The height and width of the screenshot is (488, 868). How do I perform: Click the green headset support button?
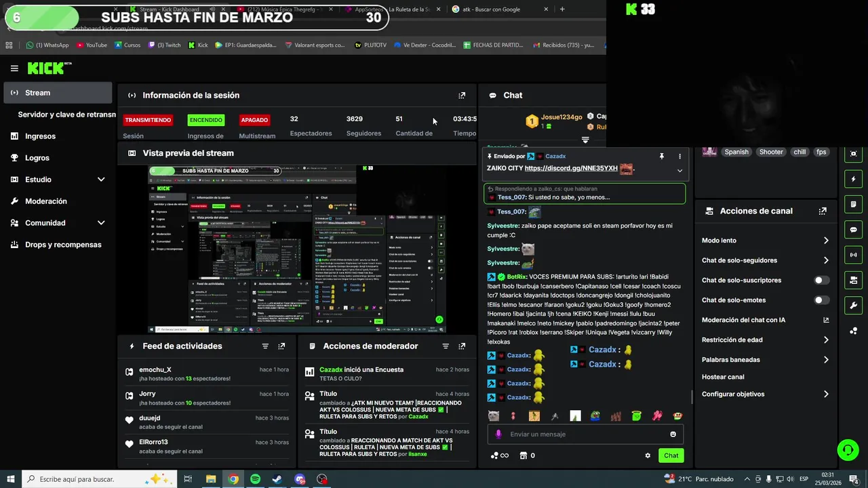click(x=847, y=449)
